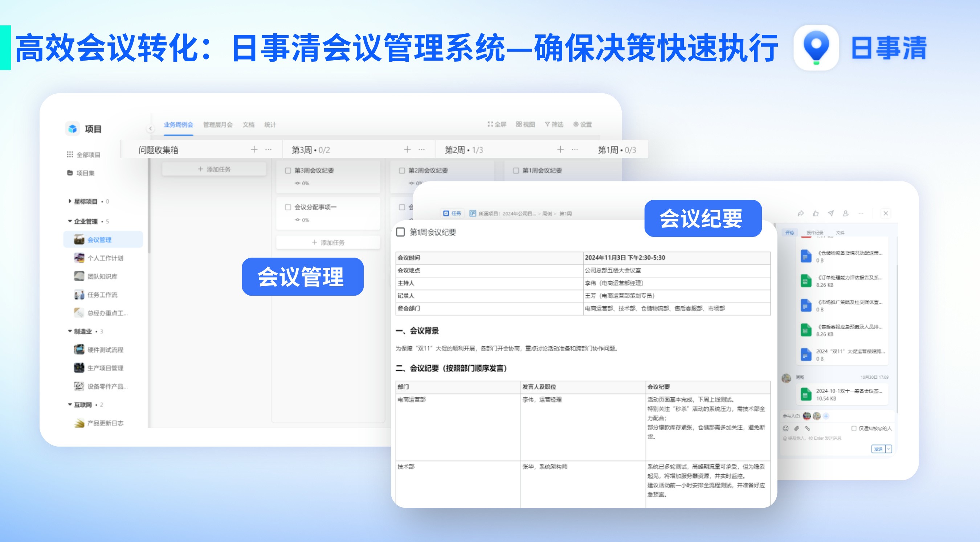Viewport: 980px width, 542px height.
Task: Click the 项目 cube logo icon
Action: pos(72,129)
